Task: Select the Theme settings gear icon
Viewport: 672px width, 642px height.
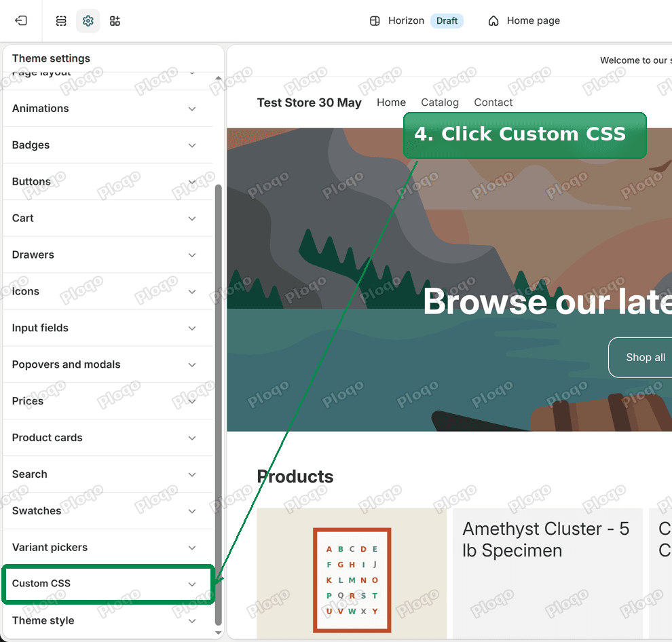Action: [88, 20]
